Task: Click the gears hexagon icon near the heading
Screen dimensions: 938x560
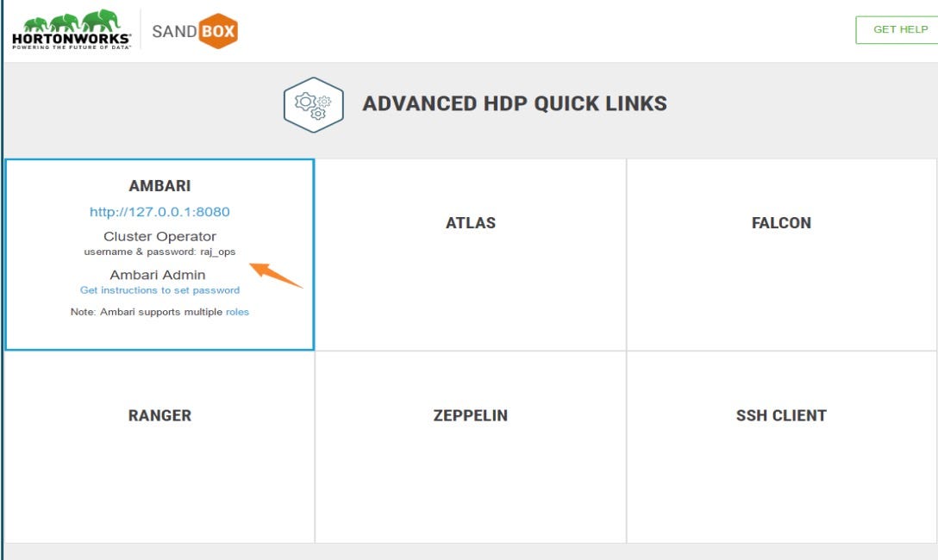Action: pyautogui.click(x=312, y=103)
